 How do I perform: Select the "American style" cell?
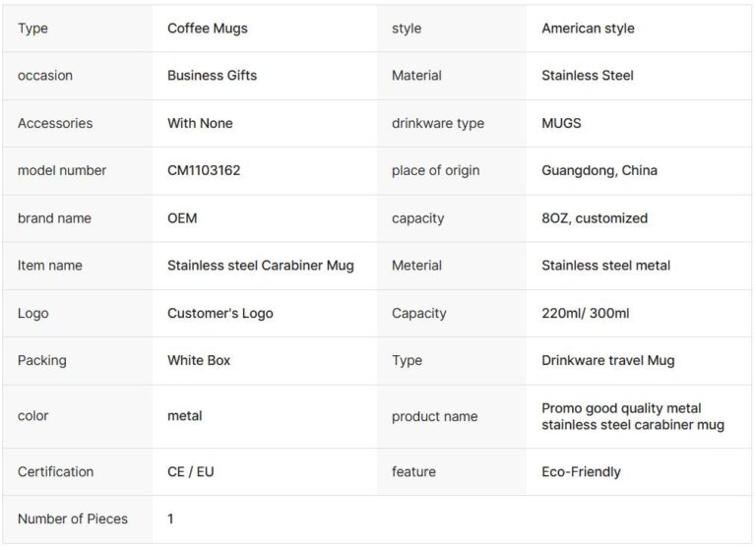tap(588, 29)
